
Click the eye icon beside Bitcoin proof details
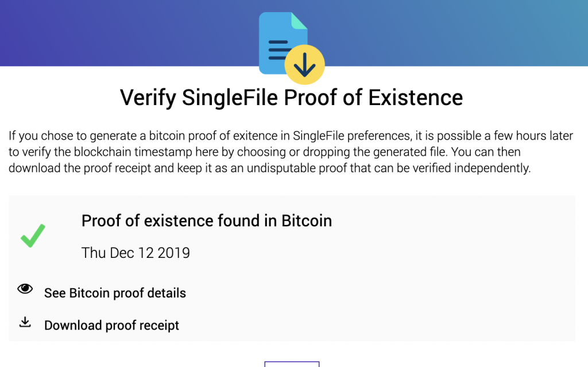(x=25, y=289)
